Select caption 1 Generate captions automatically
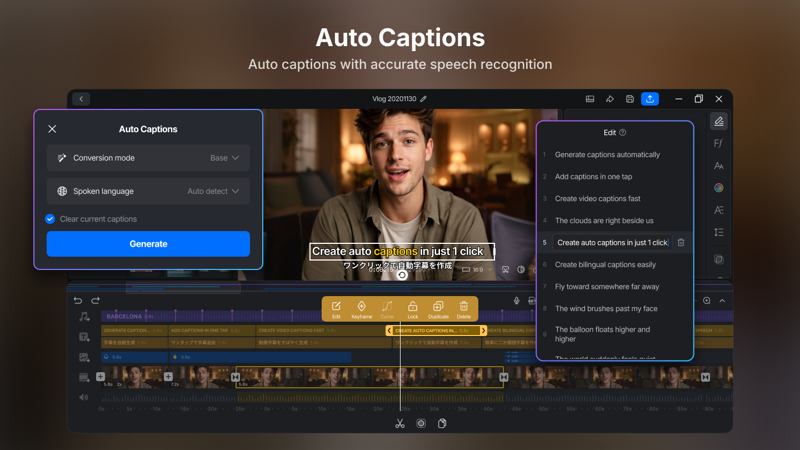The height and width of the screenshot is (450, 800). [607, 155]
